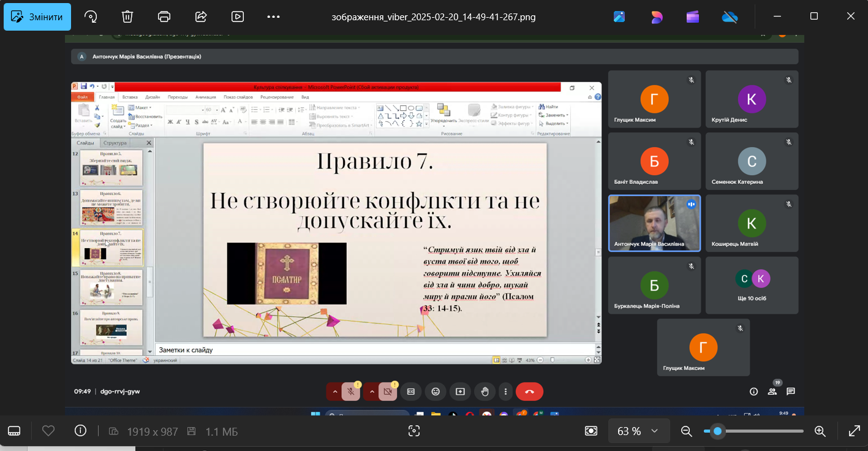Zoom out using the minus magnifier

click(x=687, y=431)
